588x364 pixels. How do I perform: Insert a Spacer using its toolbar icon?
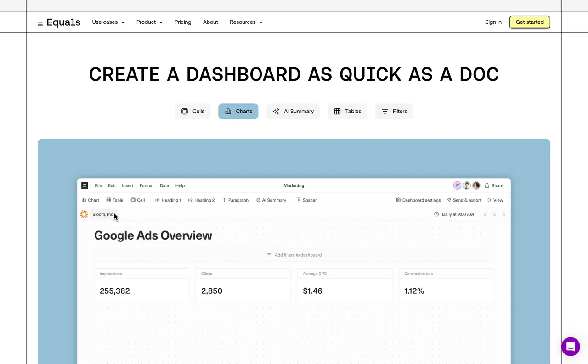click(300, 200)
